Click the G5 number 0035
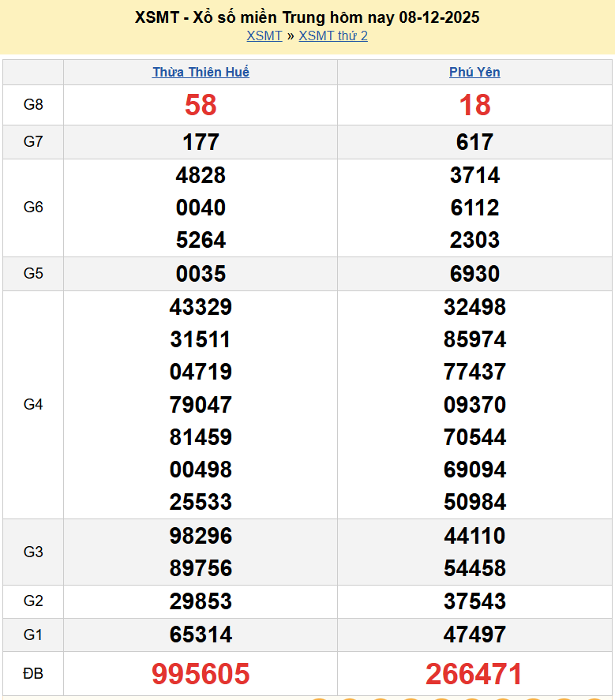Viewport: 615px width, 700px height. 201,274
